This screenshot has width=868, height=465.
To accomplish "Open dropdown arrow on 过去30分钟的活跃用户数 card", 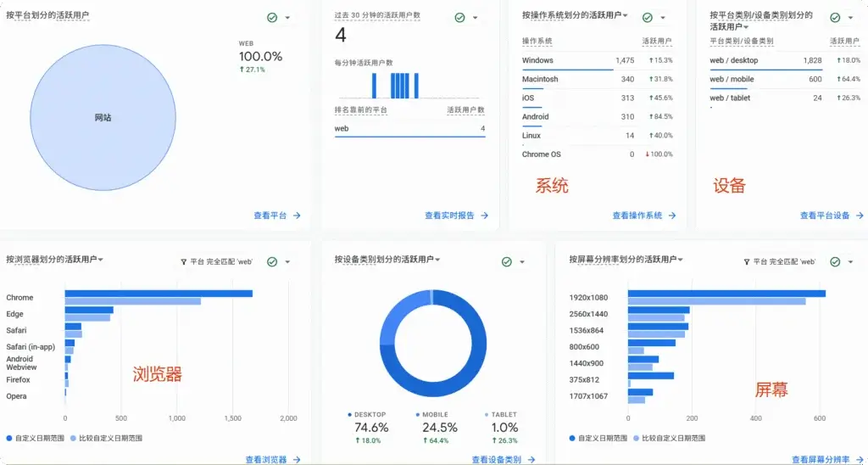I will click(475, 18).
